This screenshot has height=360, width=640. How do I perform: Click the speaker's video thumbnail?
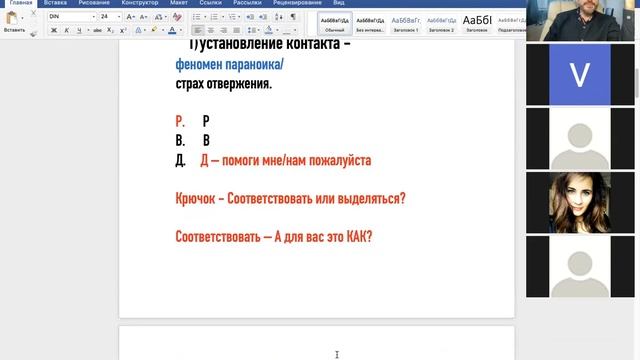click(x=580, y=20)
